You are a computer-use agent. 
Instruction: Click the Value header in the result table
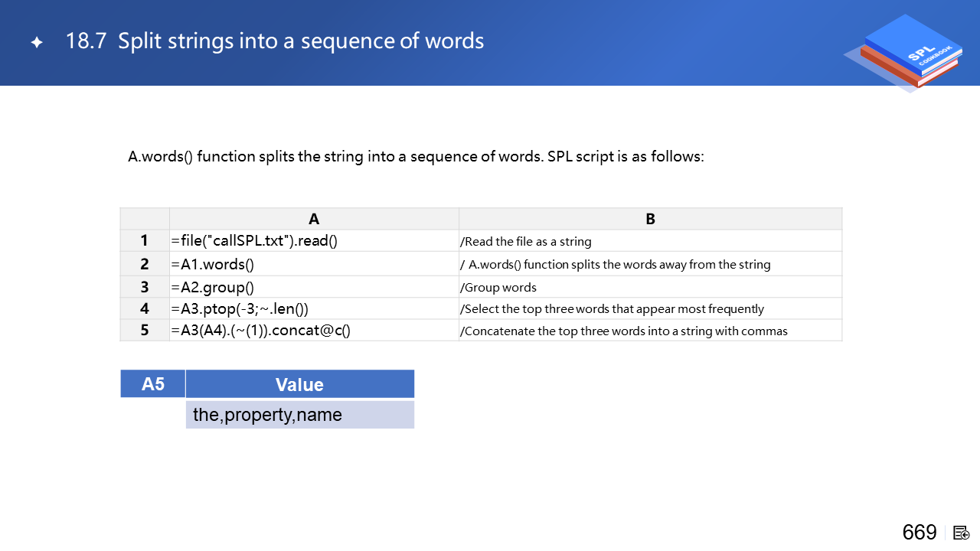[299, 384]
